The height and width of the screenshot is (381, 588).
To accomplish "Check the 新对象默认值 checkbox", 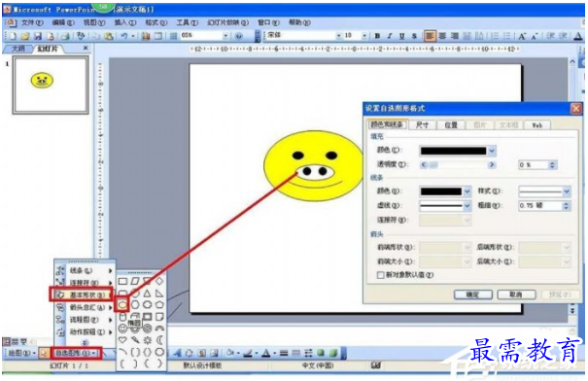I will (x=380, y=275).
